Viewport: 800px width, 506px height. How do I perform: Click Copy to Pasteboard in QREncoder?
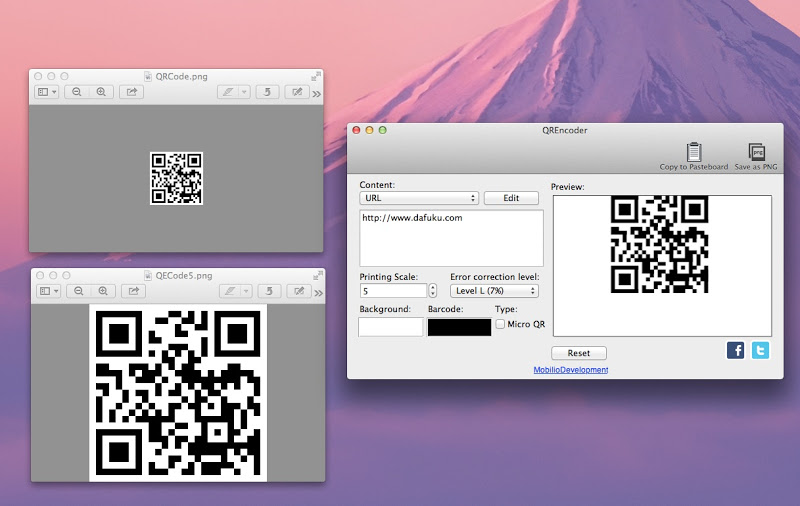coord(693,157)
